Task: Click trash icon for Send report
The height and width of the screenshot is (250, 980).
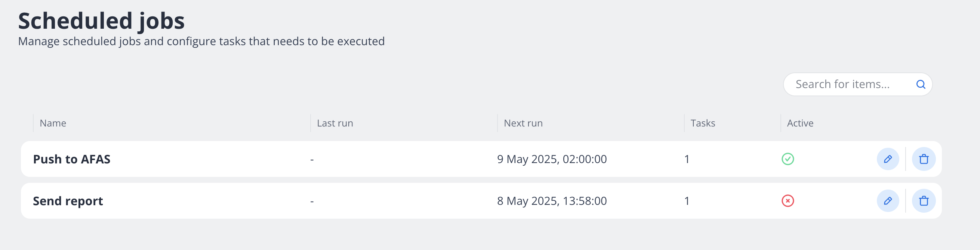Action: tap(923, 201)
